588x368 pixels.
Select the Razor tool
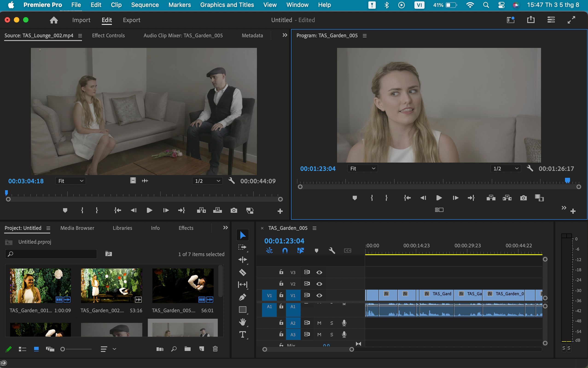click(243, 272)
